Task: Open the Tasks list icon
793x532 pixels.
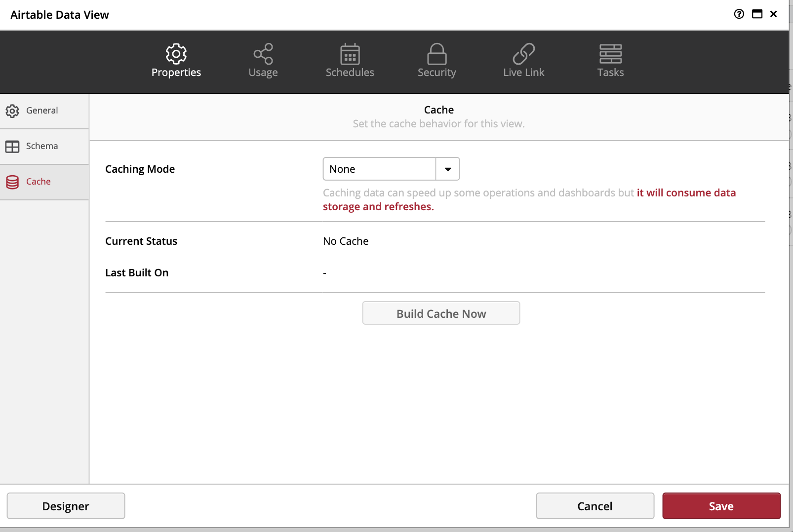Action: [611, 54]
